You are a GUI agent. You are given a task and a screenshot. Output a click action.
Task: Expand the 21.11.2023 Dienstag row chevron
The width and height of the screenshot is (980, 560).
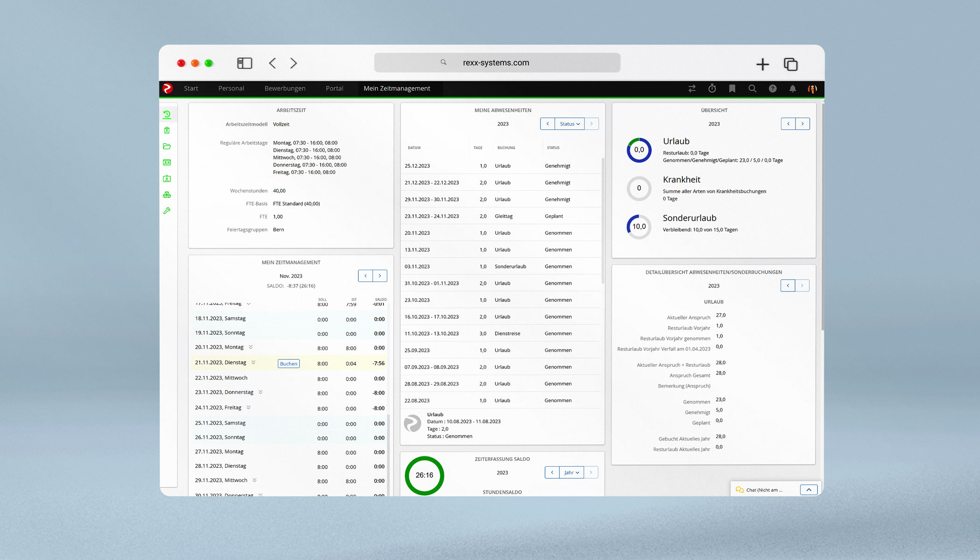pos(253,363)
